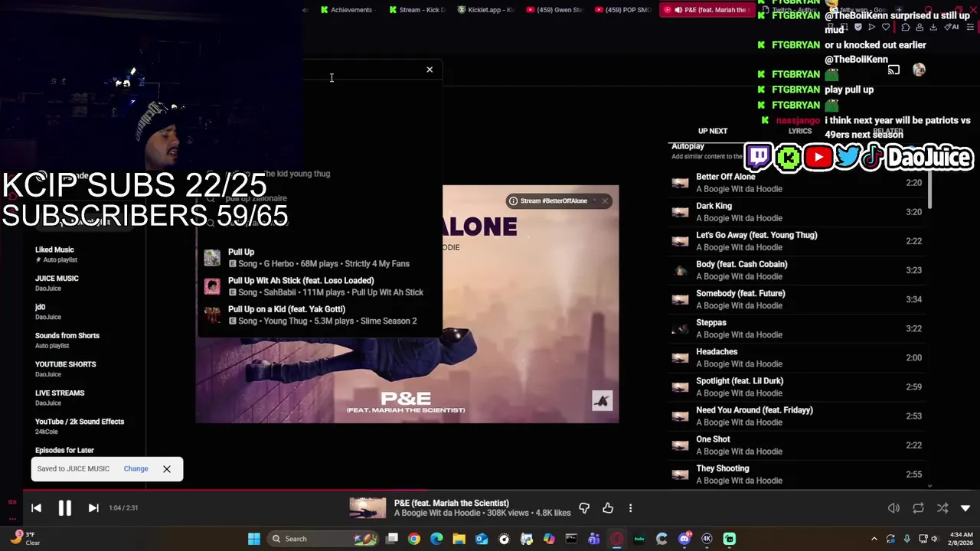
Task: Play Spotlight (feat. Lil Durk) from queue
Action: point(797,386)
